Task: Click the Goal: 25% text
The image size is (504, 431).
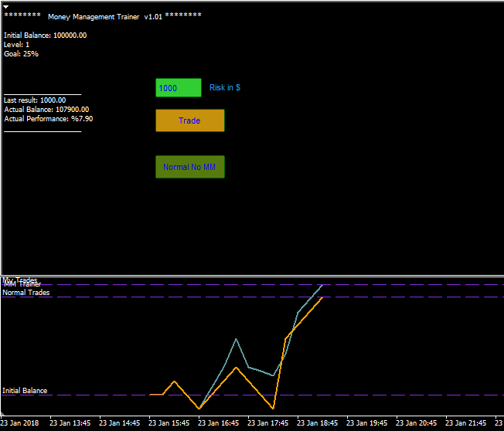Action: pyautogui.click(x=21, y=54)
